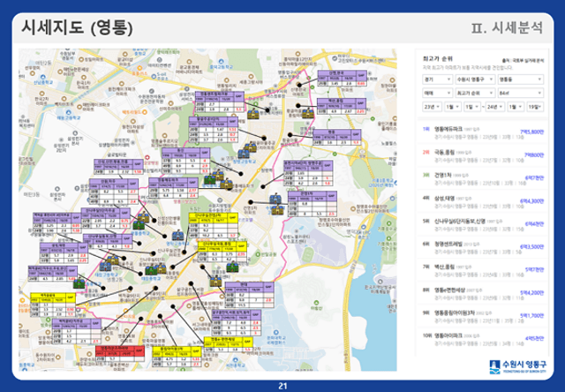The image size is (565, 392).
Task: Click the 6억3,500만 price
Action: click(531, 247)
